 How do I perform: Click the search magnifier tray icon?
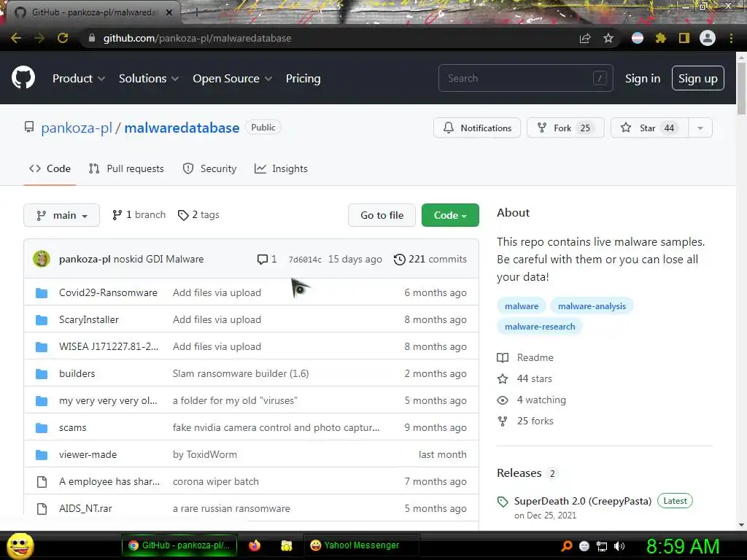[567, 546]
